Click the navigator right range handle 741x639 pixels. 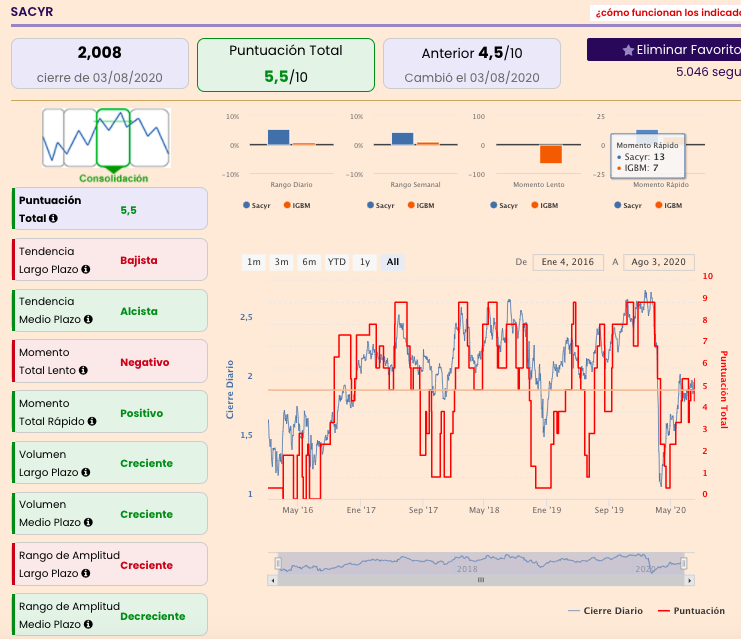(x=683, y=563)
